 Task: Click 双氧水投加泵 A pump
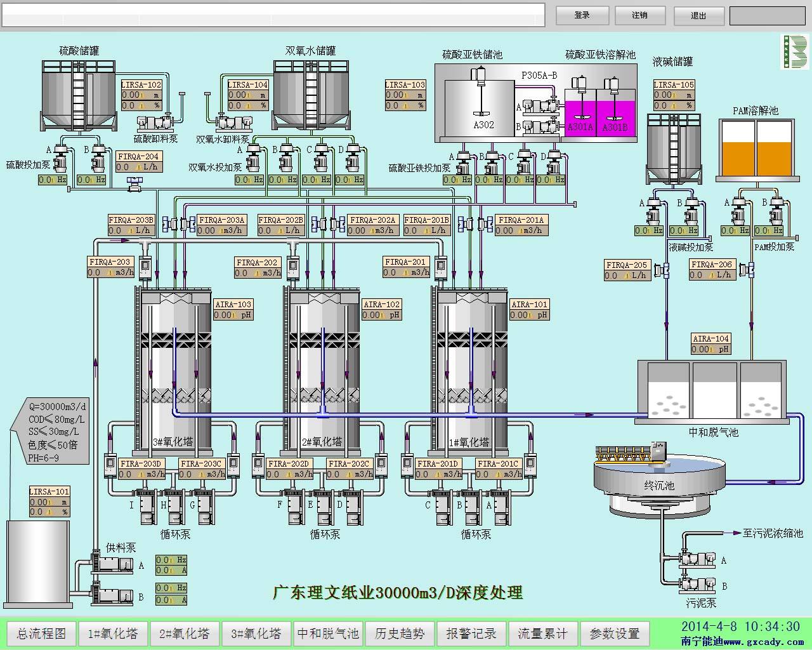tap(254, 157)
